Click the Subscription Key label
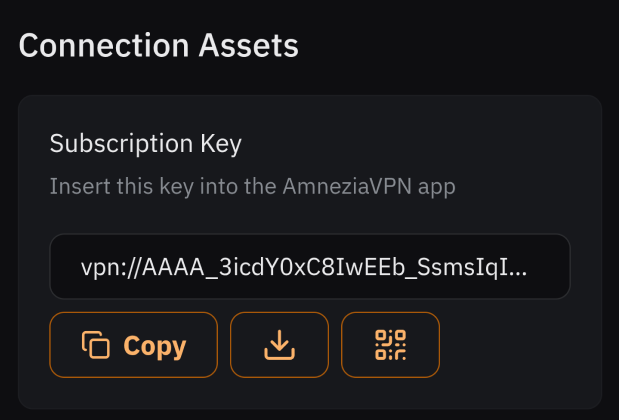 [x=146, y=144]
